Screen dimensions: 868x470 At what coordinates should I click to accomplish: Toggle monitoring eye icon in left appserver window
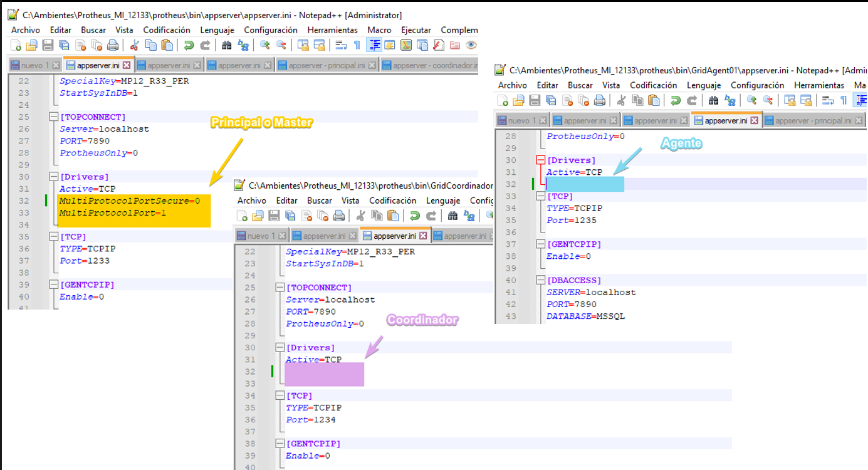(471, 45)
